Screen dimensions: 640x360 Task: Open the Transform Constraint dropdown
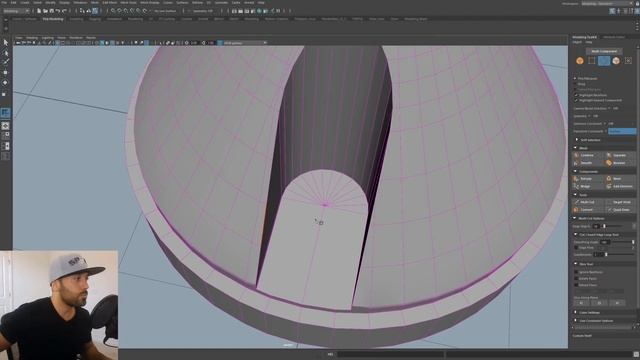point(622,131)
